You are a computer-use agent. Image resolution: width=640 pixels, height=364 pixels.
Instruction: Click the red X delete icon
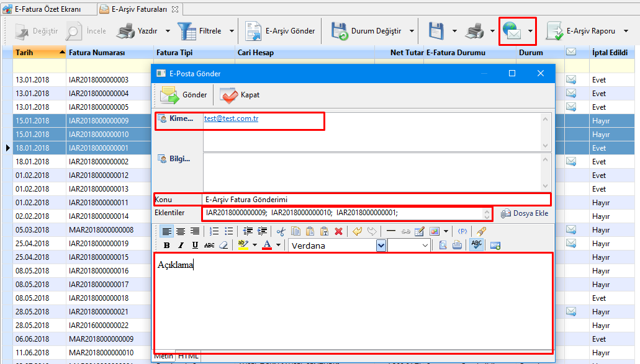point(338,231)
